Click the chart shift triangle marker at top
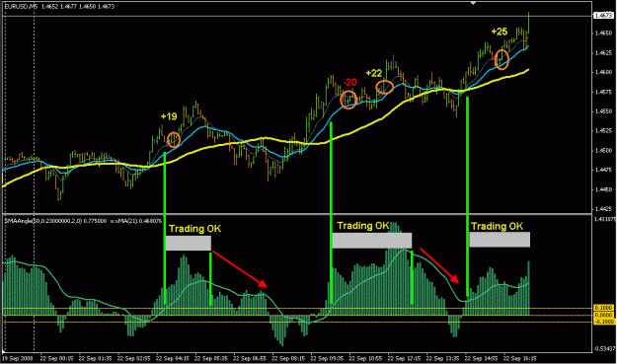 point(474,3)
